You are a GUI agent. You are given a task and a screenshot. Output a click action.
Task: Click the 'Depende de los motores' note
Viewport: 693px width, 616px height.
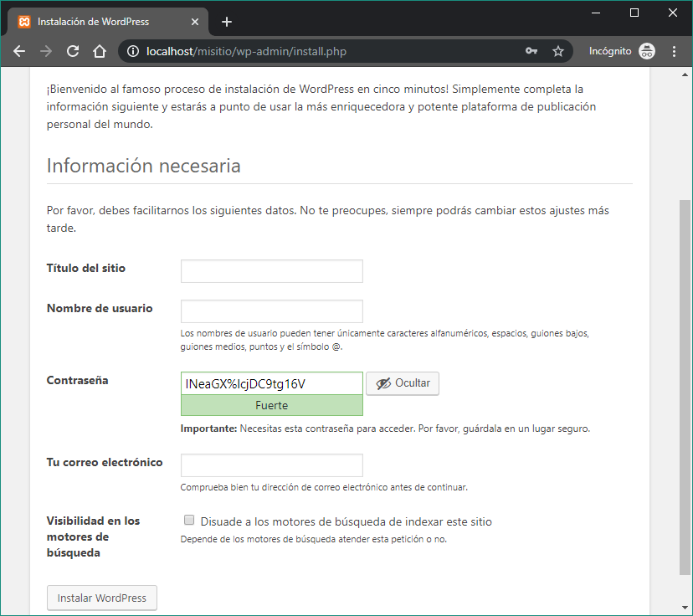tap(313, 539)
